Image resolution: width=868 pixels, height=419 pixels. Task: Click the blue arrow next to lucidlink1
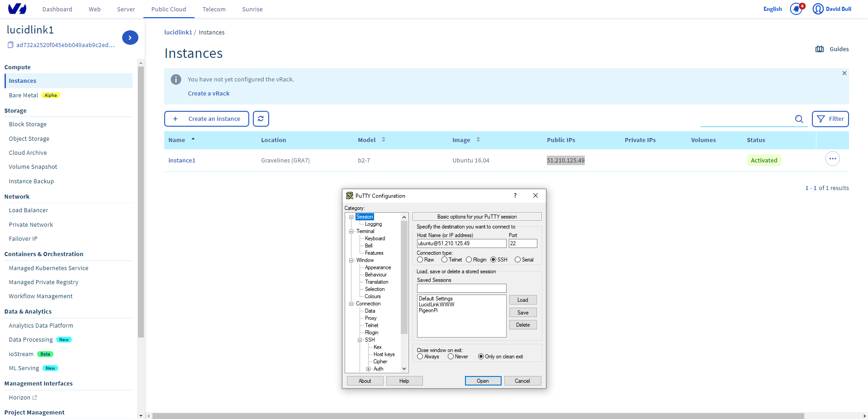pos(130,38)
